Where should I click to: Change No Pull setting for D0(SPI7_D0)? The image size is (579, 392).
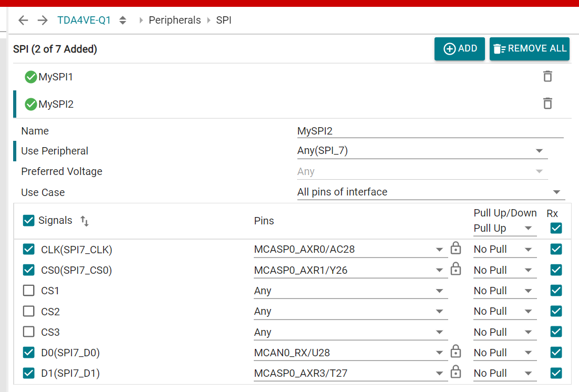pyautogui.click(x=505, y=353)
